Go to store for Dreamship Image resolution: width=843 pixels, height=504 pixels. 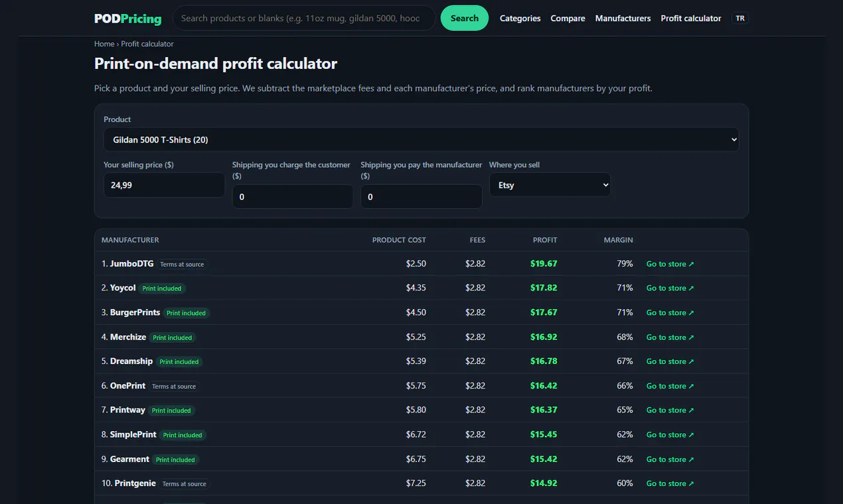coord(670,361)
